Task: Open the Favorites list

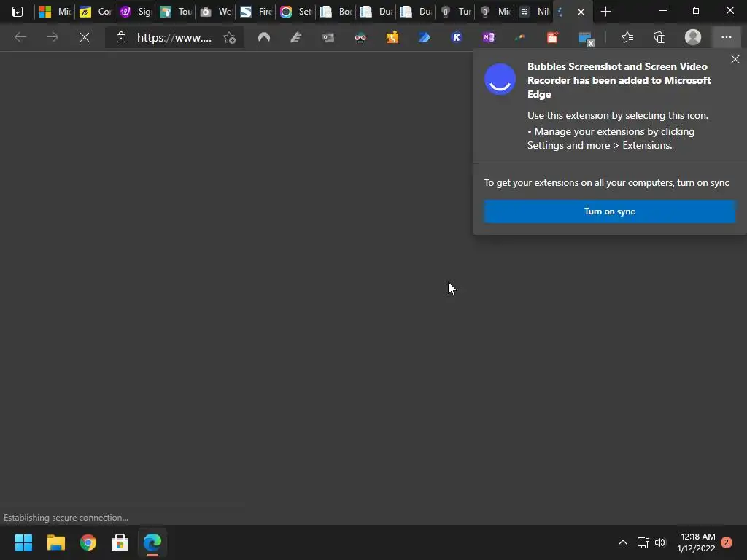Action: coord(627,37)
